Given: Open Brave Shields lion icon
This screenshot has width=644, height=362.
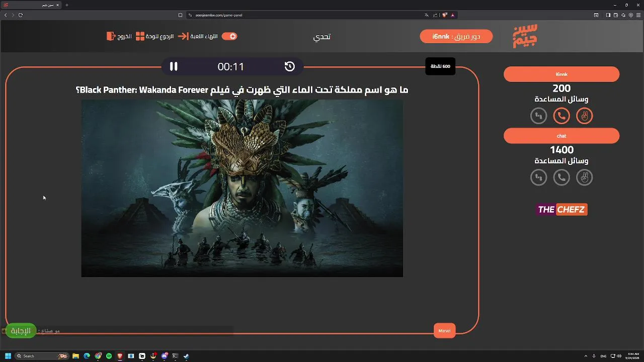Looking at the screenshot, I should pyautogui.click(x=445, y=15).
